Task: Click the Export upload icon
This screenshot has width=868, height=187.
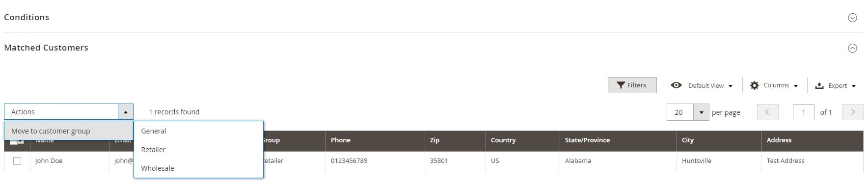Action: (x=819, y=85)
